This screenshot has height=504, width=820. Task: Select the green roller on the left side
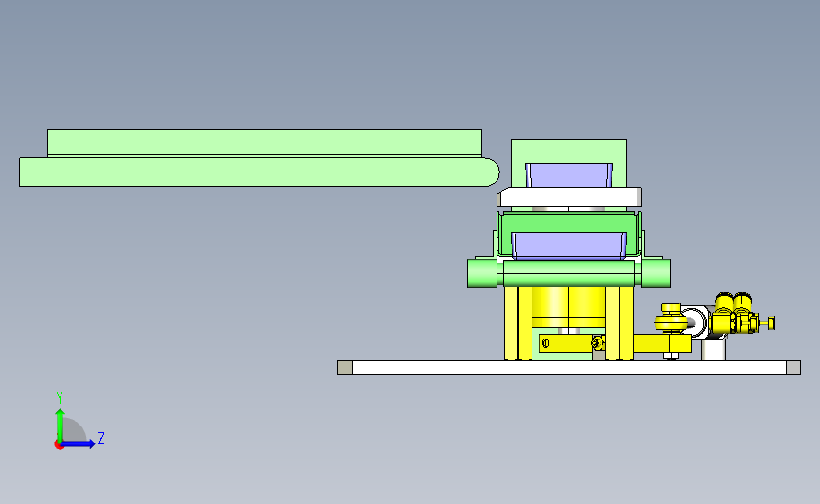[481, 273]
